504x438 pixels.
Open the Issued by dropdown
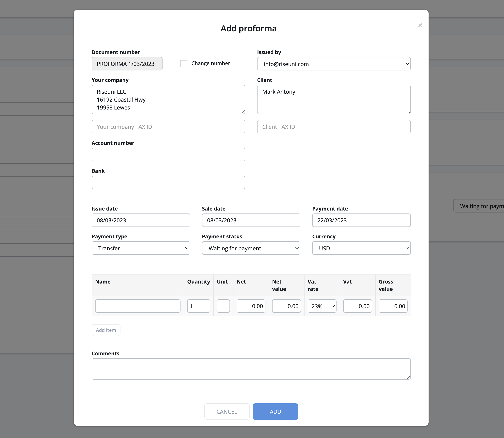pos(334,64)
